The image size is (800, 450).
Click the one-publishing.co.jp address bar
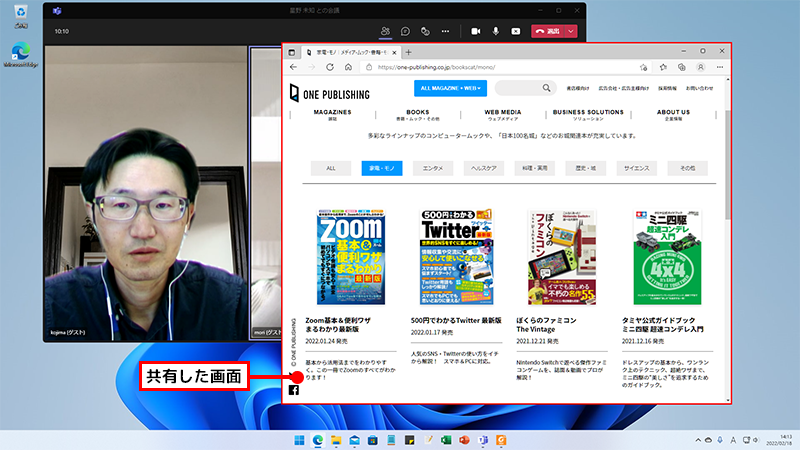[500, 67]
